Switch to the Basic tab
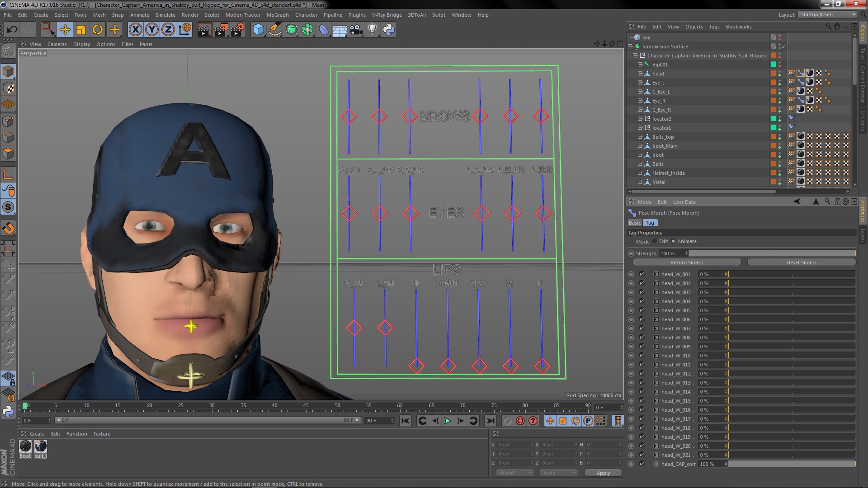868x488 pixels. coord(635,223)
